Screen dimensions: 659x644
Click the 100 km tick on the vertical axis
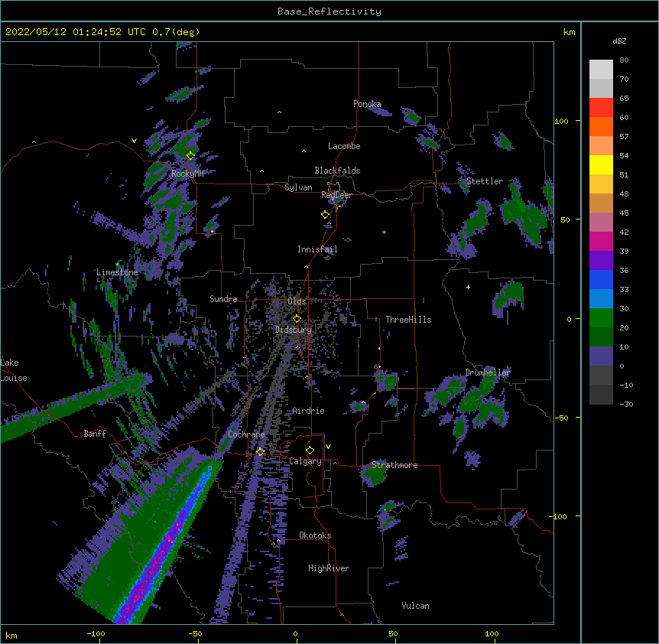(561, 121)
